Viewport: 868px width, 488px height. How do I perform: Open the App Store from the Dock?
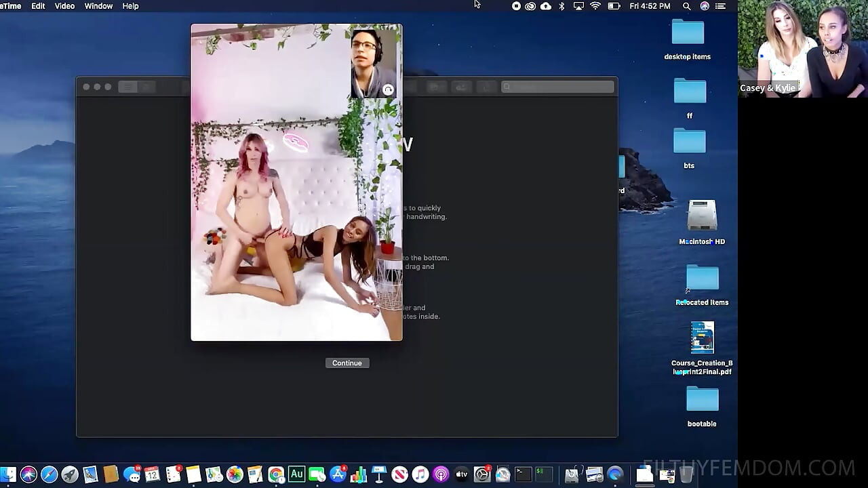click(x=338, y=473)
